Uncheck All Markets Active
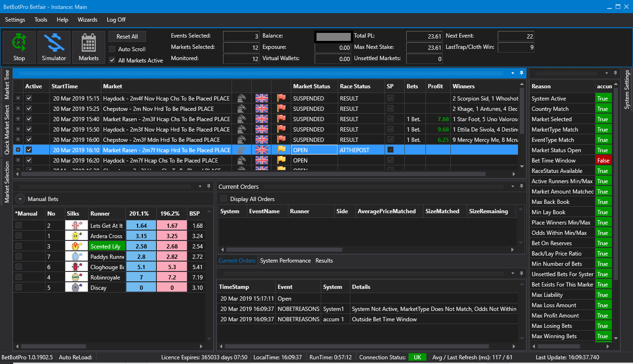 (112, 59)
